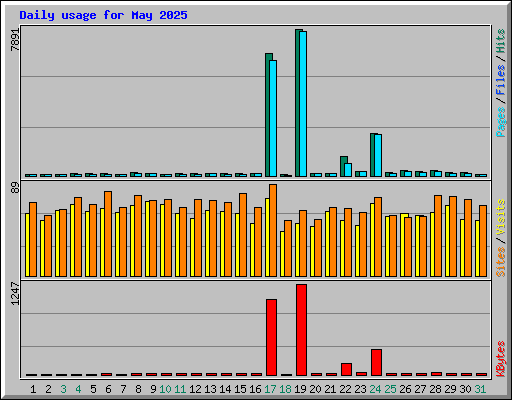The height and width of the screenshot is (400, 512).
Task: Click the day 1 orange visits bar
Action: 33,239
